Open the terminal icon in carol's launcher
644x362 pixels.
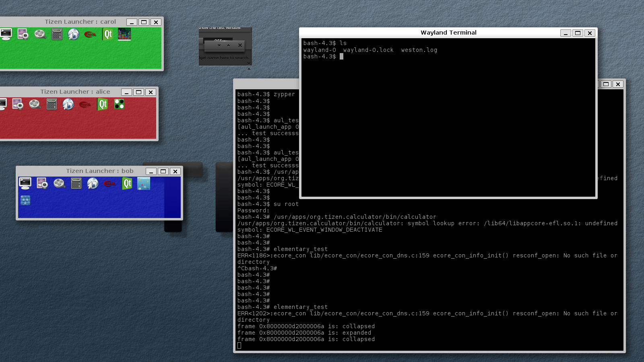(x=6, y=34)
